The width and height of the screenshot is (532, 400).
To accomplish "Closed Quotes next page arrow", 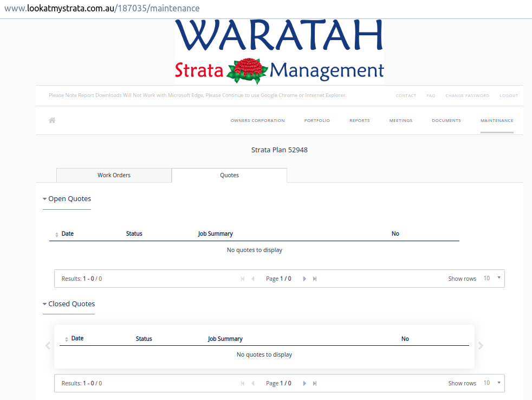I will coord(304,383).
